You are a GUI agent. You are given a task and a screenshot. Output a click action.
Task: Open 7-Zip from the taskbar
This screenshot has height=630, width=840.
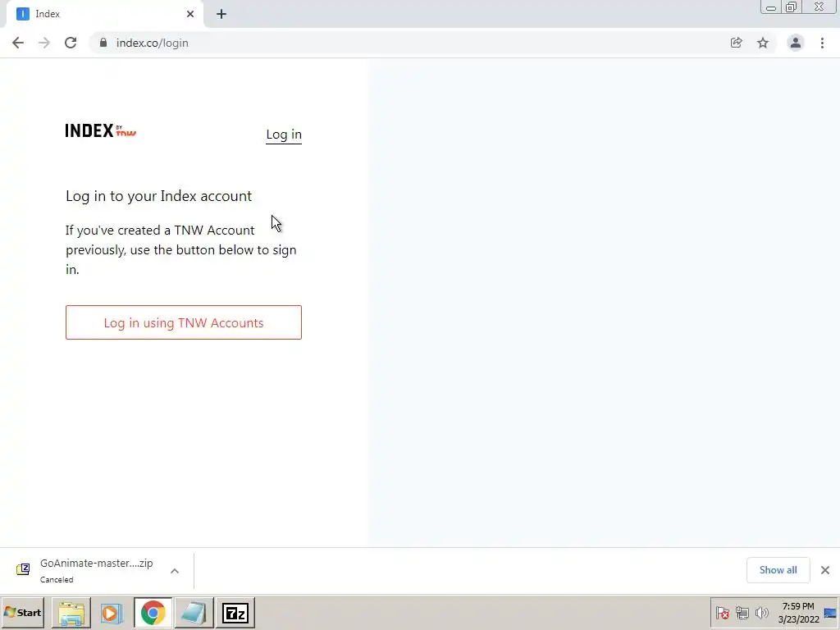(235, 612)
